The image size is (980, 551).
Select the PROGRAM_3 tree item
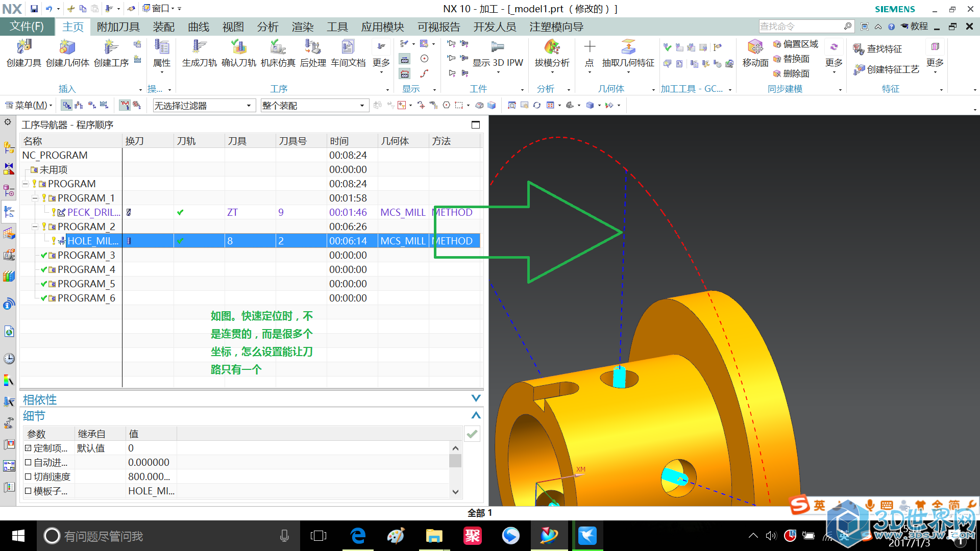click(x=86, y=255)
